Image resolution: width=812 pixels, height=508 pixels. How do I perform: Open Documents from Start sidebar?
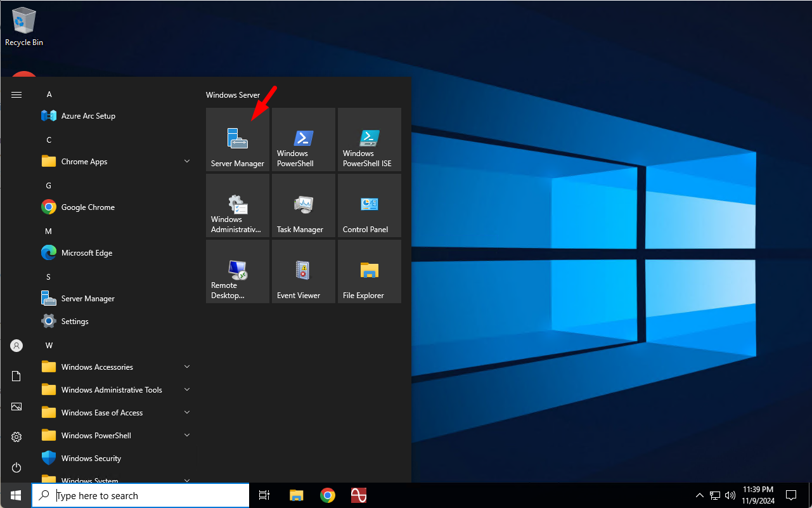coord(16,376)
